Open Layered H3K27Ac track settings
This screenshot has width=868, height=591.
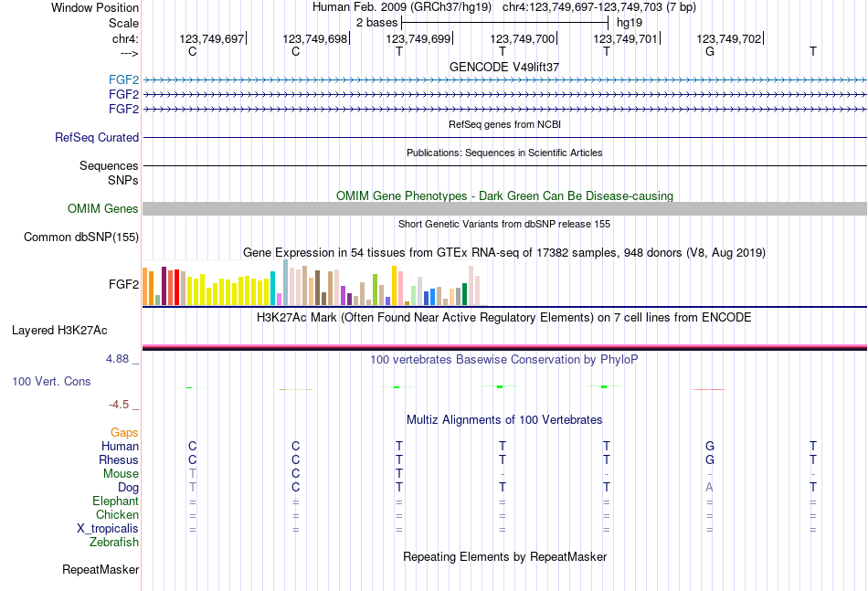pos(59,331)
